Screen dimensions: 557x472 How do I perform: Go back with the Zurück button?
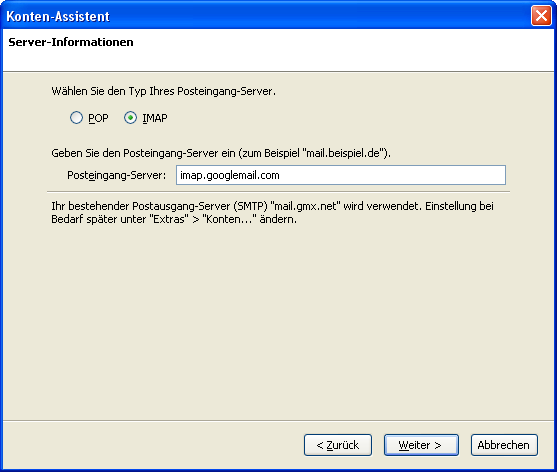[338, 445]
